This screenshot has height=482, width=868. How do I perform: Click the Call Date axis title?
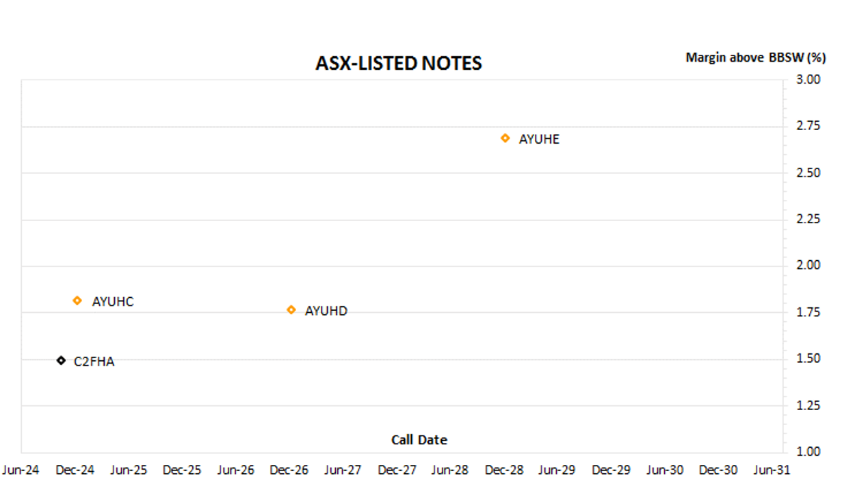coord(419,440)
